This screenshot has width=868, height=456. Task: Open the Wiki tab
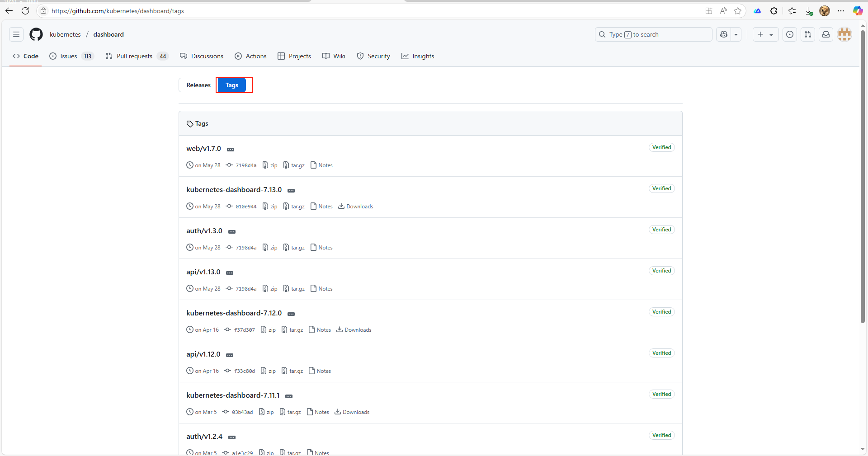(x=334, y=56)
